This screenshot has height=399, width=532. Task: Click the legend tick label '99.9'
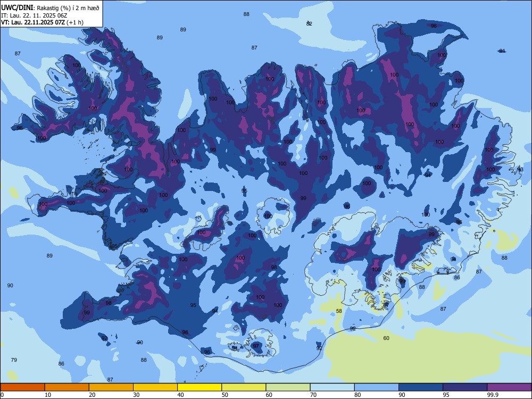click(492, 395)
